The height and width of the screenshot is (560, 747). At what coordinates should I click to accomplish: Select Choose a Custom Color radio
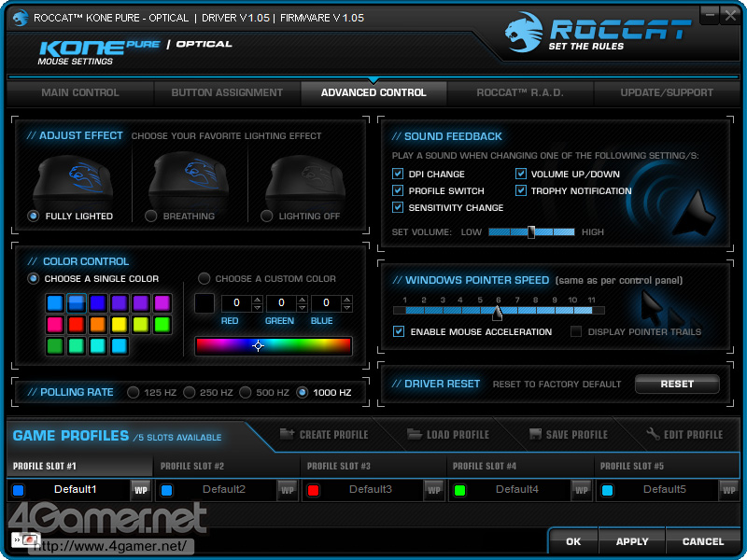click(x=204, y=278)
